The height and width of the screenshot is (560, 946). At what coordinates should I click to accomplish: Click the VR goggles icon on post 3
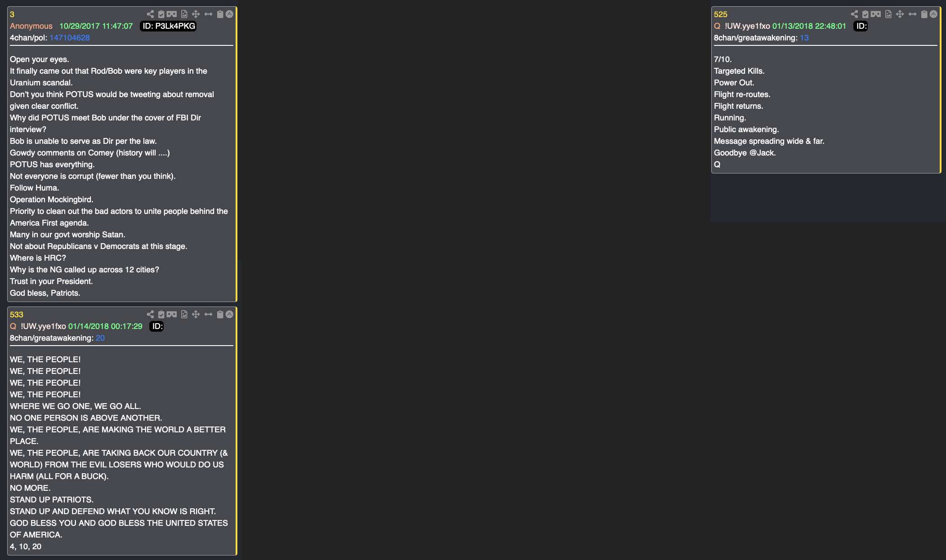(x=172, y=14)
